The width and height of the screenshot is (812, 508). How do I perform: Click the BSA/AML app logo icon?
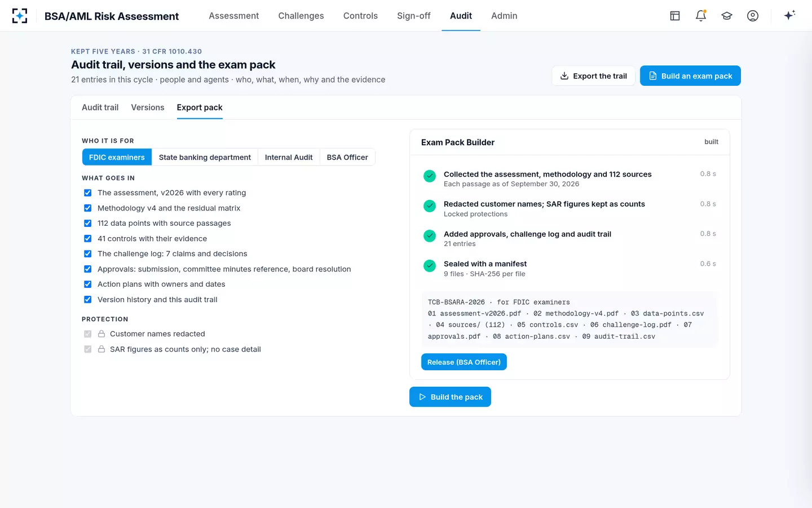point(20,16)
